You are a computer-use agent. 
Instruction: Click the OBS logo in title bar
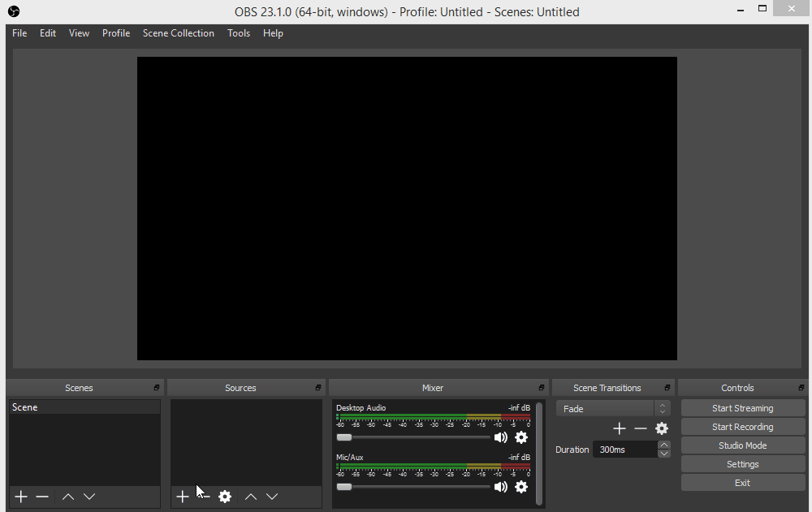tap(14, 11)
